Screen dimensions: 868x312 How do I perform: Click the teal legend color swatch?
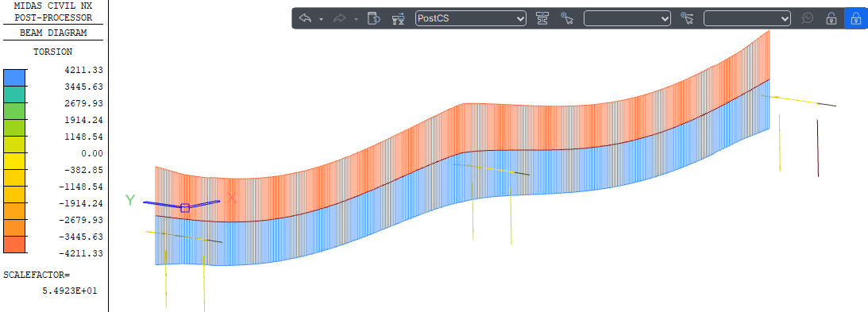(x=14, y=94)
